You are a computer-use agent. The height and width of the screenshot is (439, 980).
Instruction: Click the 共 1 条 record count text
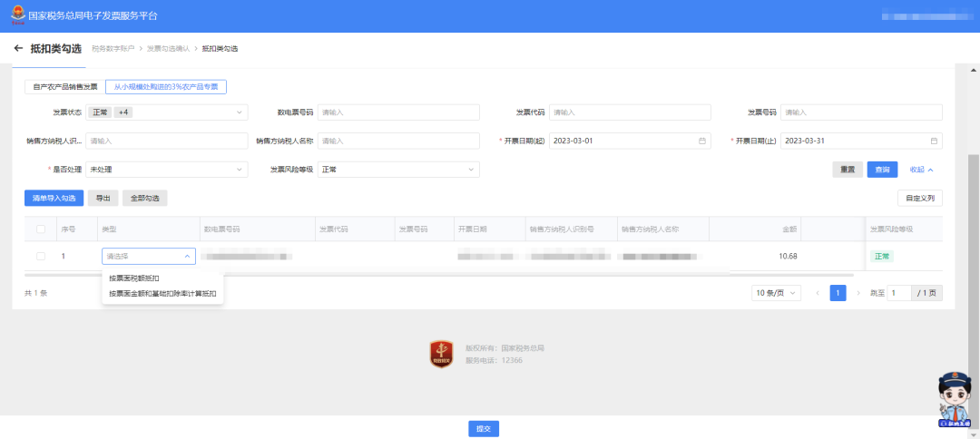pyautogui.click(x=35, y=293)
